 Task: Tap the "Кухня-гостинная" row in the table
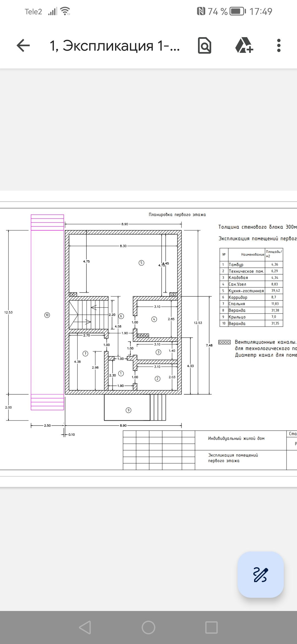(246, 291)
